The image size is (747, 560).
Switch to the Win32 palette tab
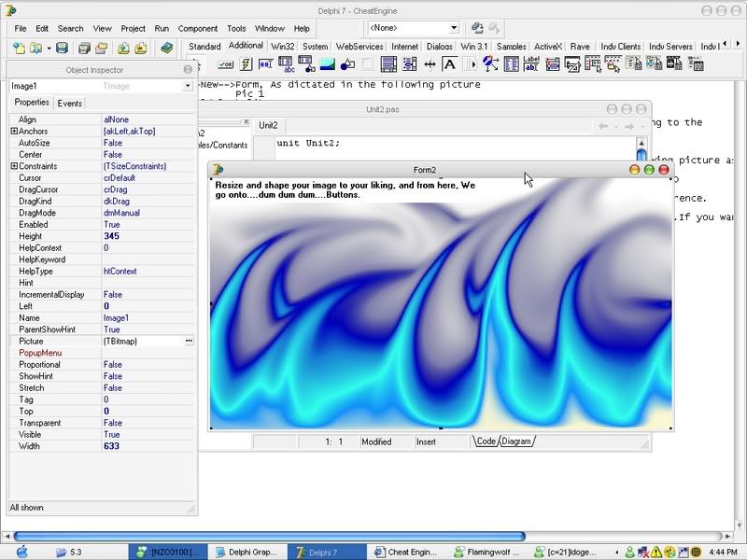[283, 46]
